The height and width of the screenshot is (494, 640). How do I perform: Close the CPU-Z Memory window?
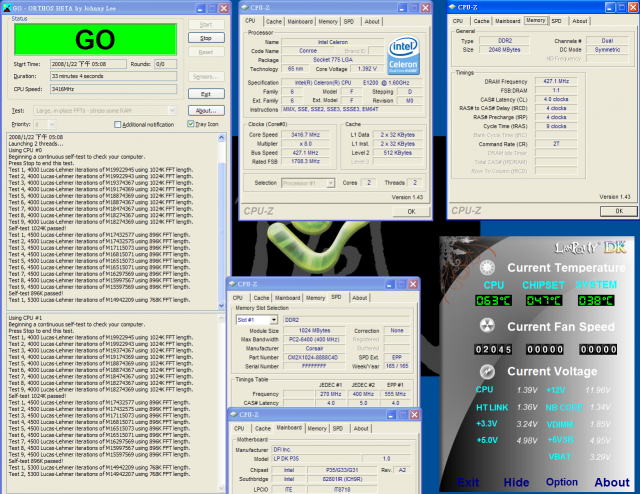click(632, 7)
